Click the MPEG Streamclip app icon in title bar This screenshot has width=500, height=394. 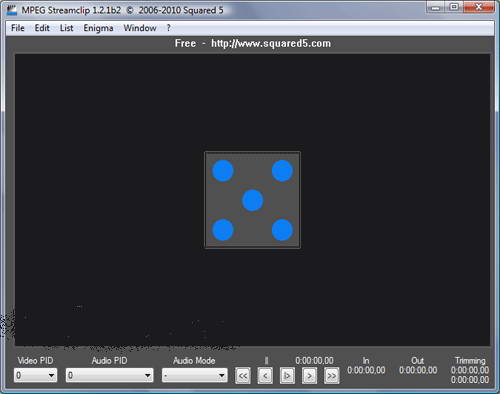tap(12, 9)
